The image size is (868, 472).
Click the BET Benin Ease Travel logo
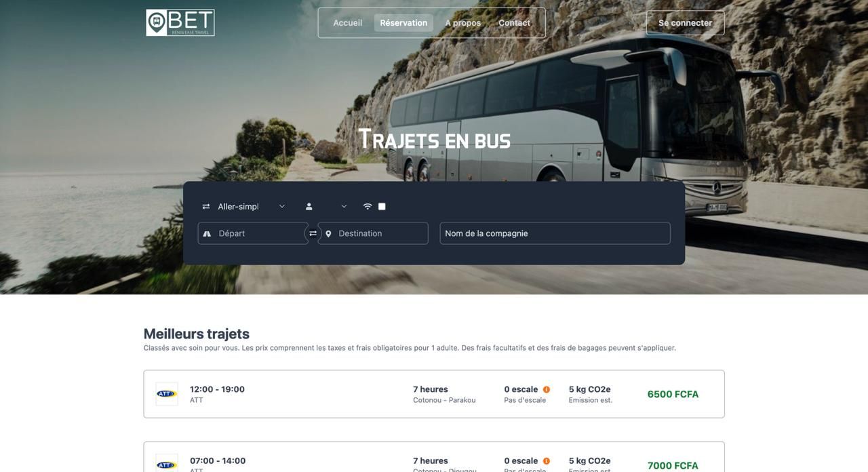point(180,22)
